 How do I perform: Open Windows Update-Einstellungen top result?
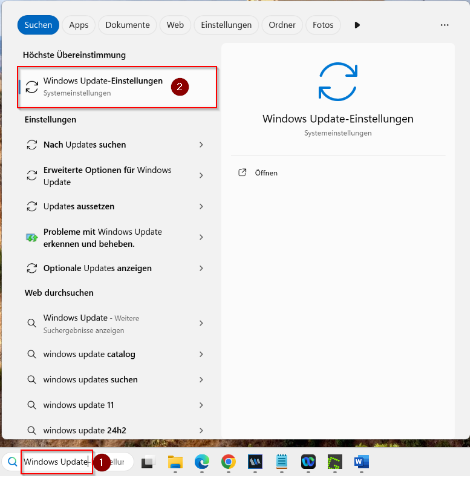coord(117,87)
